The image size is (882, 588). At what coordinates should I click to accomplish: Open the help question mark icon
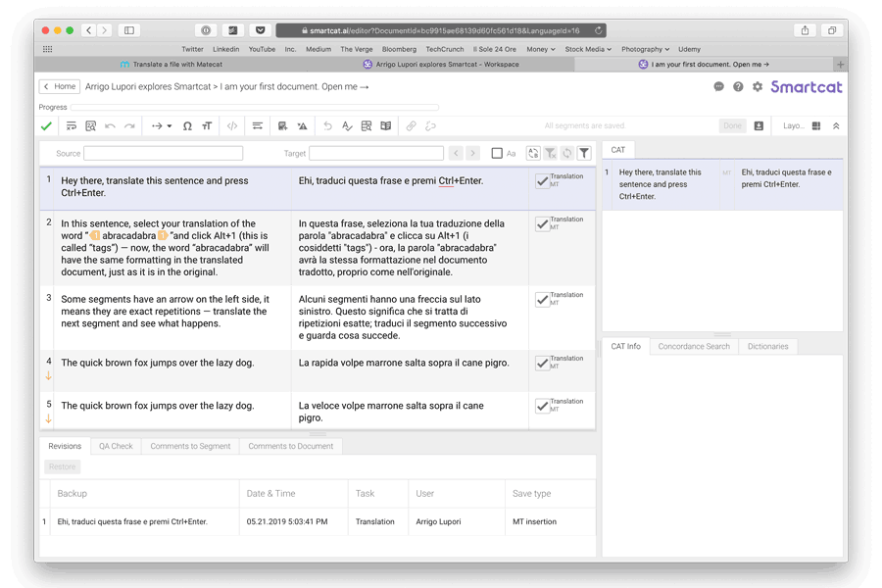coord(738,86)
